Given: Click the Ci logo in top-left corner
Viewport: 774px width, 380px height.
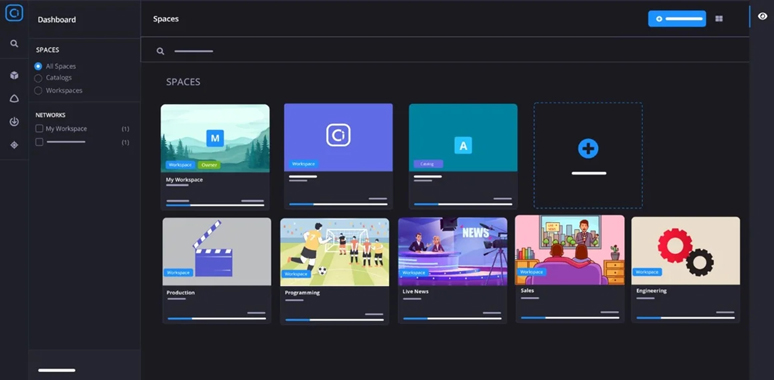Looking at the screenshot, I should 14,13.
